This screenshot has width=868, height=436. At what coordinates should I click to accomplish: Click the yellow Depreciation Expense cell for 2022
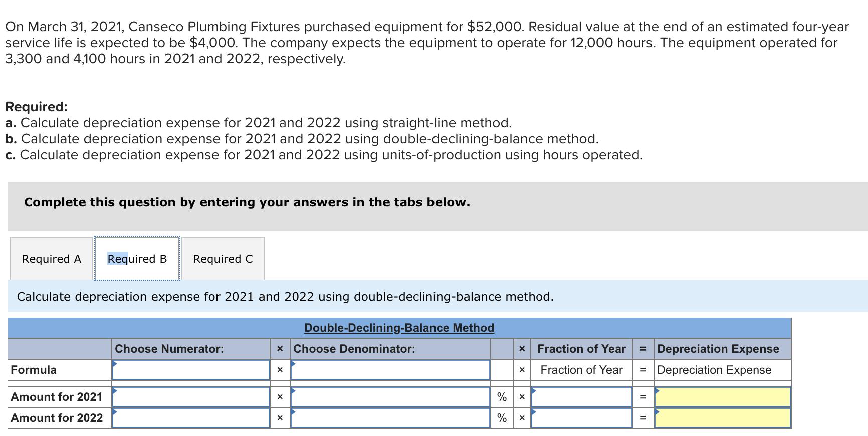[722, 417]
